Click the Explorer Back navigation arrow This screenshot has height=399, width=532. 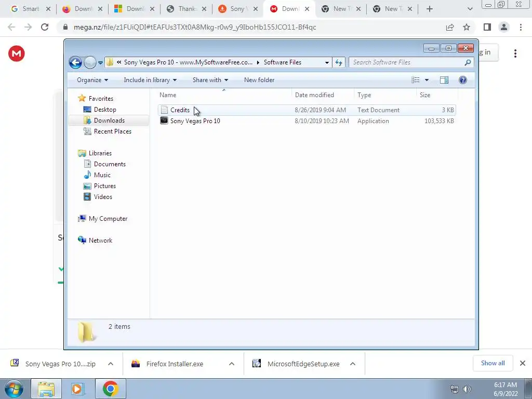75,62
